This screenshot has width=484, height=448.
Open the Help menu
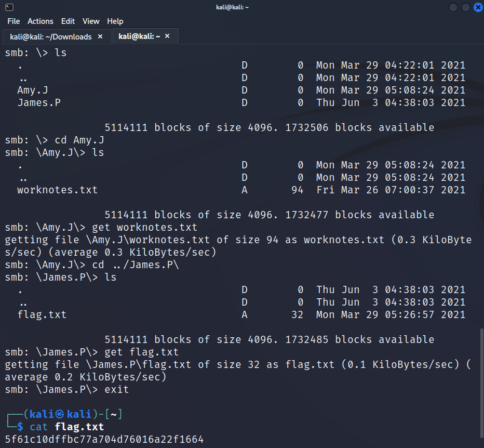(x=115, y=21)
